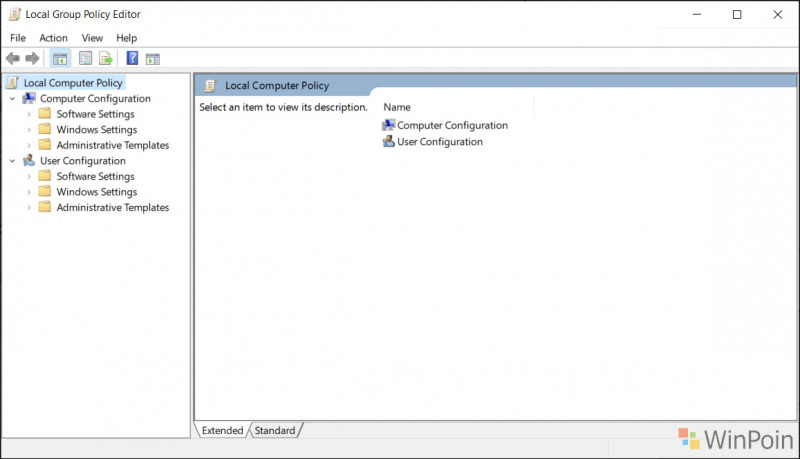
Task: Collapse the User Configuration tree node
Action: tap(13, 161)
